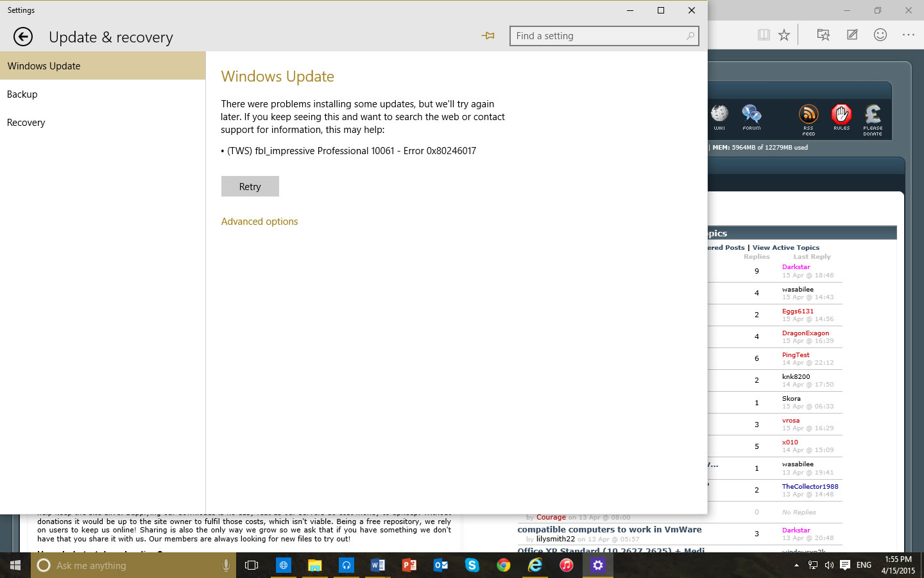Open Courage author link
The height and width of the screenshot is (578, 924).
tap(551, 517)
